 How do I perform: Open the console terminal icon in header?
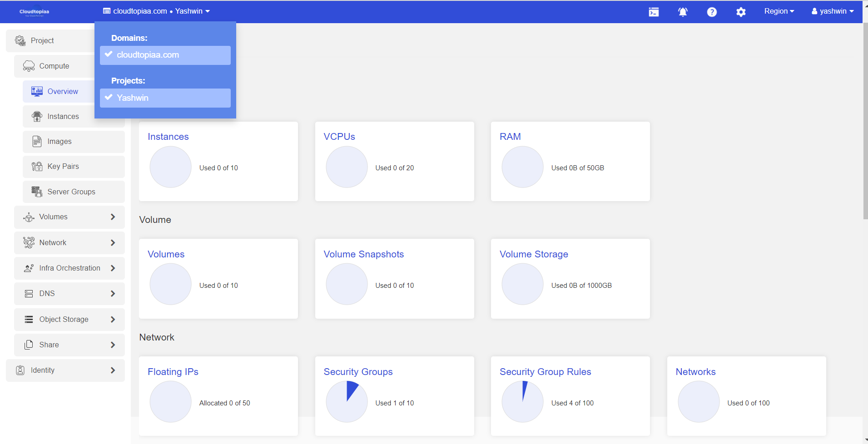pyautogui.click(x=654, y=12)
